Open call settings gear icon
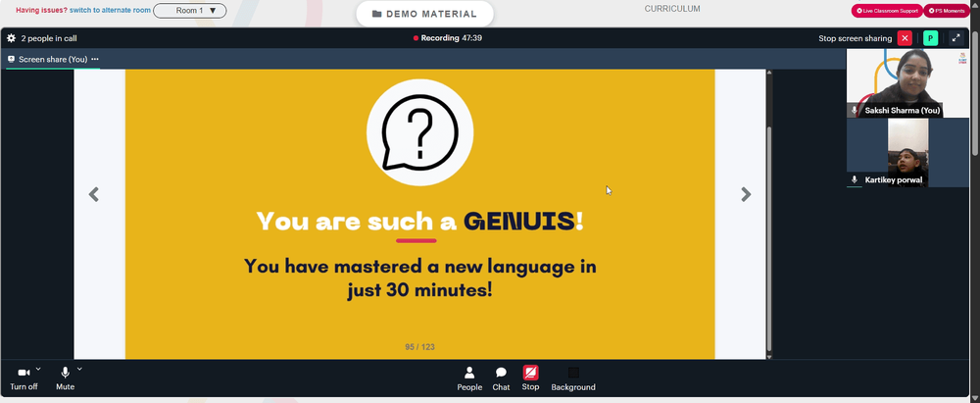Screen dimensions: 980x403 click(11, 38)
